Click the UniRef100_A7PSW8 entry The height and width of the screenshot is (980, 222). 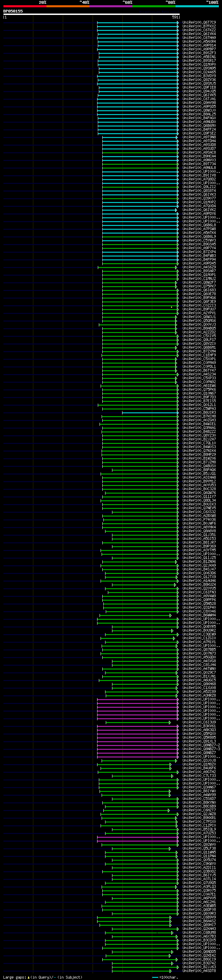coord(199,229)
